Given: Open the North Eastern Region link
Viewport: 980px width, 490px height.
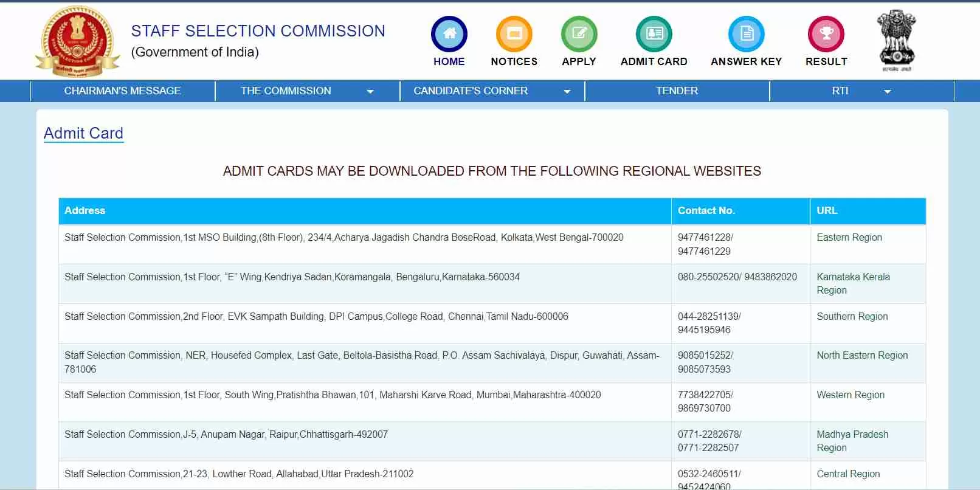Looking at the screenshot, I should (x=862, y=356).
